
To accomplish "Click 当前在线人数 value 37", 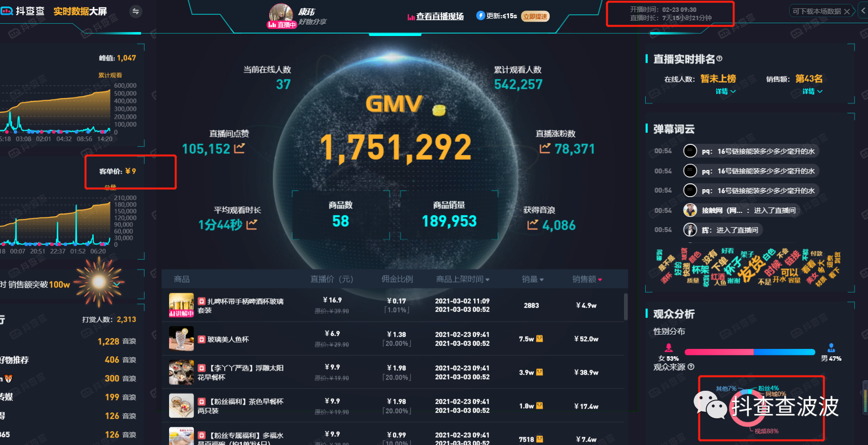I will (283, 84).
